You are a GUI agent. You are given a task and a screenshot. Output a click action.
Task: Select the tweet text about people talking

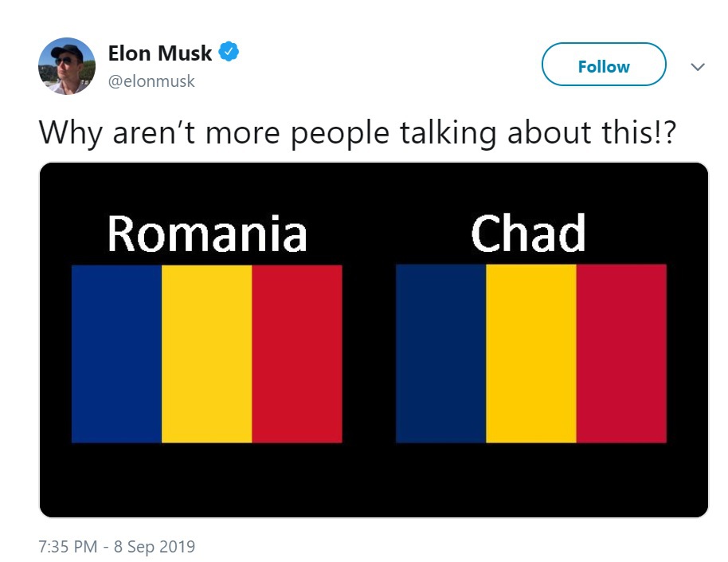(358, 132)
